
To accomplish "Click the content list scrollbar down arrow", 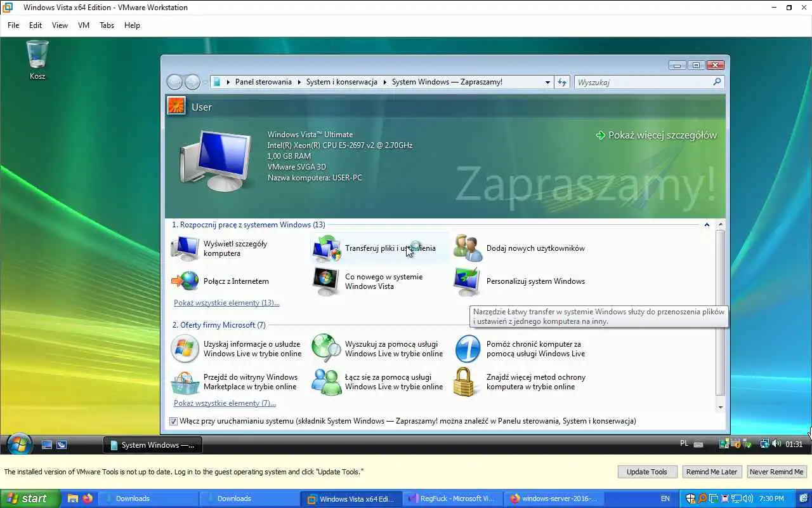I will point(720,406).
